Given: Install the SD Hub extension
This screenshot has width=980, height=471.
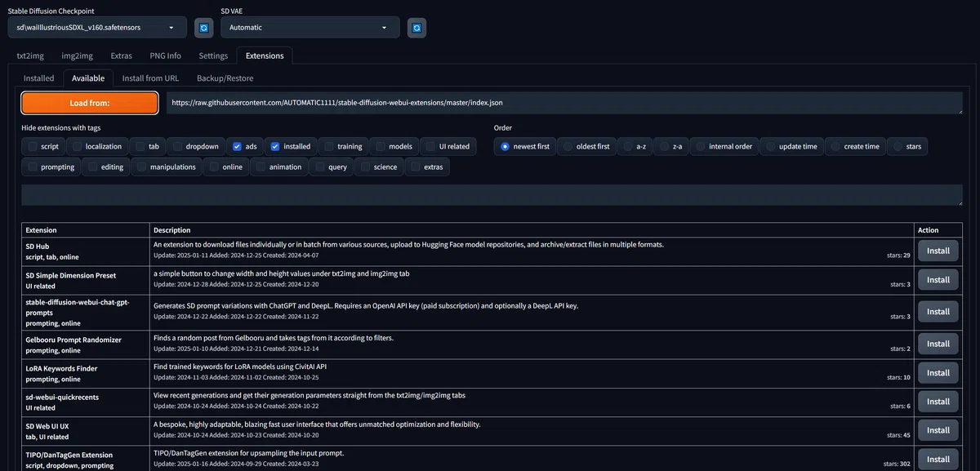Looking at the screenshot, I should (x=938, y=251).
